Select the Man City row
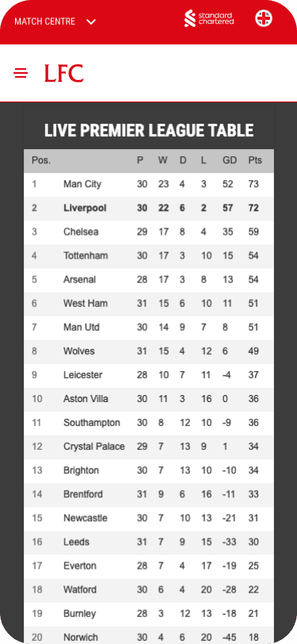This screenshot has width=297, height=644. point(149,185)
